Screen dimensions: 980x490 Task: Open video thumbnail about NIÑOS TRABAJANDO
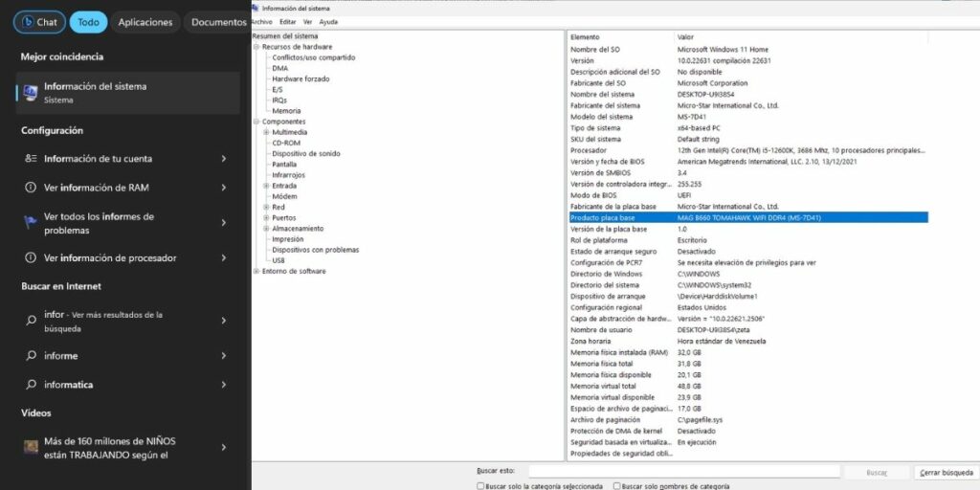[31, 448]
